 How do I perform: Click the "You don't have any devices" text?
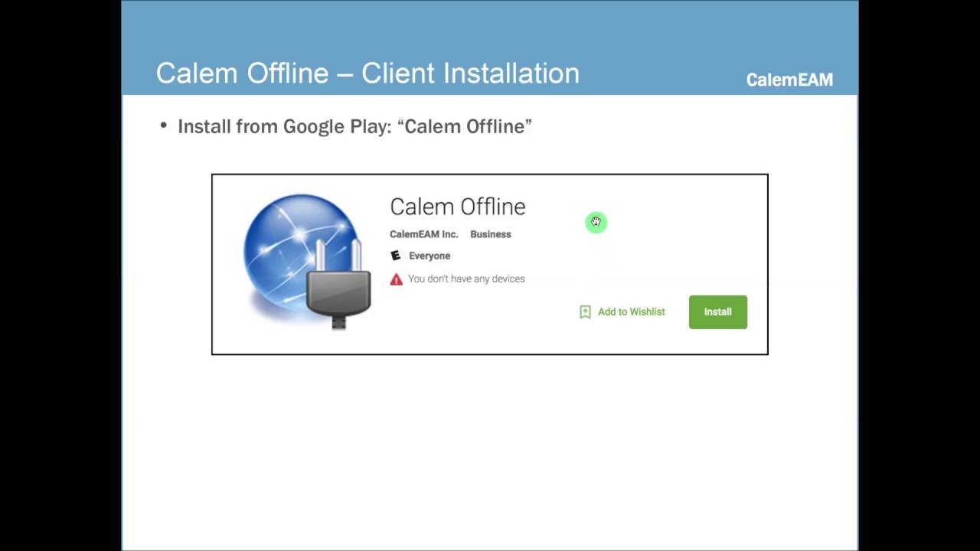(x=466, y=279)
